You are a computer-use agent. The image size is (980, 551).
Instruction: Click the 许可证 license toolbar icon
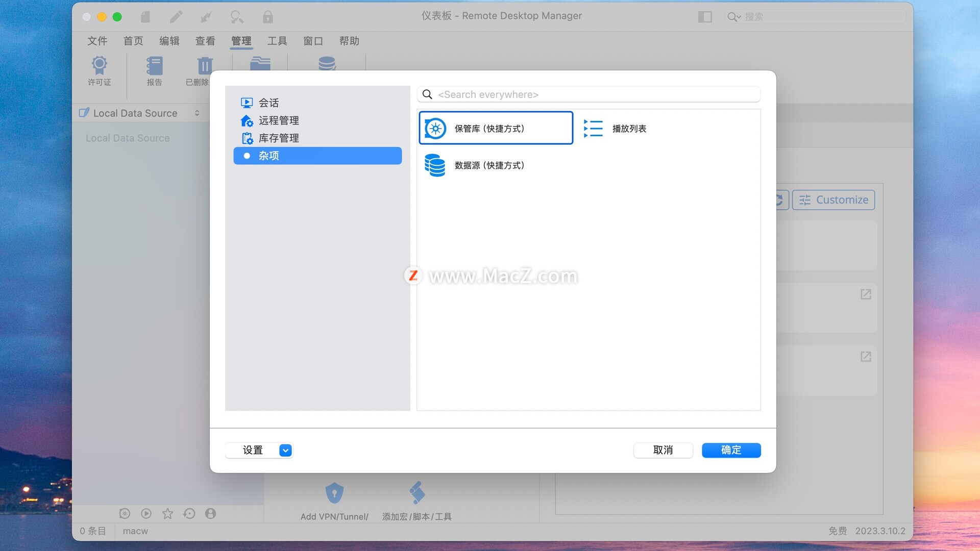[99, 65]
